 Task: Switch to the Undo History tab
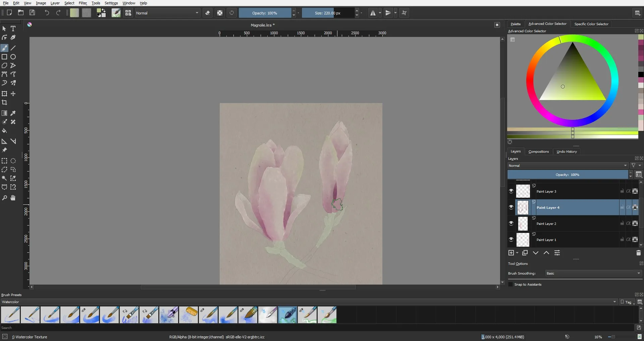567,152
